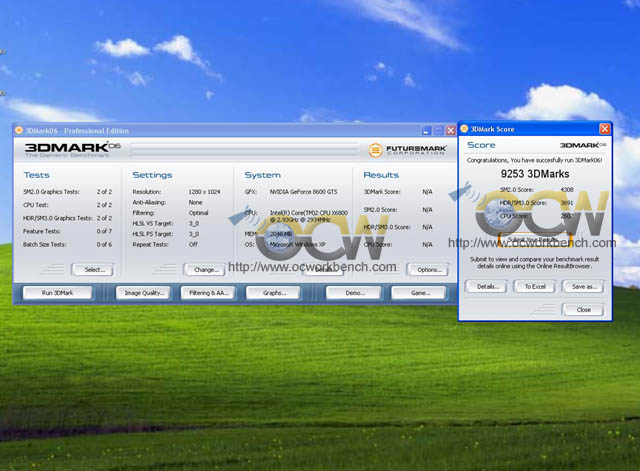Click the Feature Tests 0 of 7 row

tap(68, 231)
